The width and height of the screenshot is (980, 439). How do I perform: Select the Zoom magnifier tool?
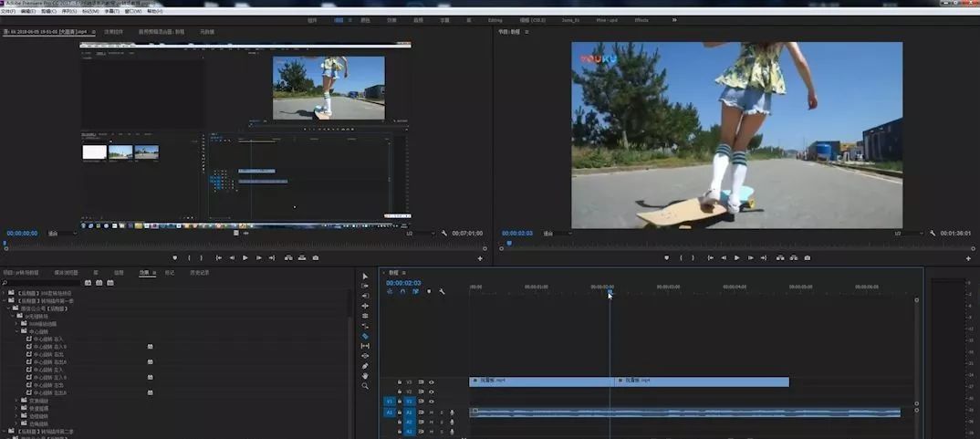(365, 386)
